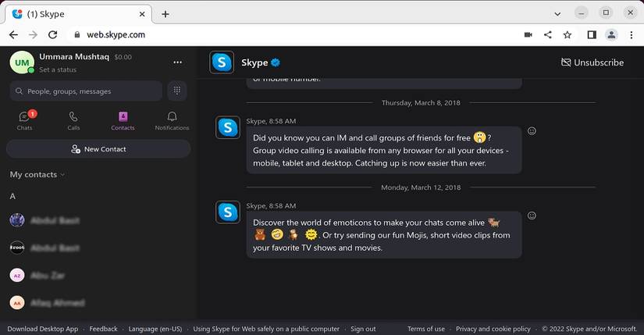Switch to the Calls tab
Image resolution: width=644 pixels, height=335 pixels.
(73, 121)
